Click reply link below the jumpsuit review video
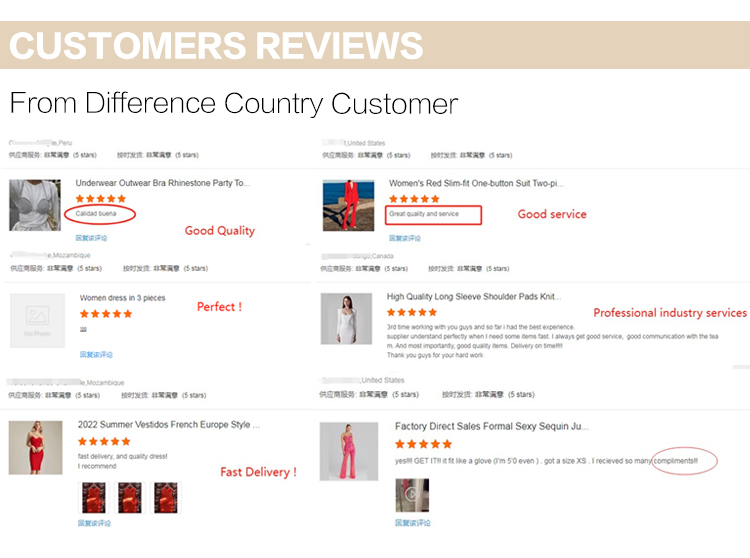 pyautogui.click(x=410, y=523)
